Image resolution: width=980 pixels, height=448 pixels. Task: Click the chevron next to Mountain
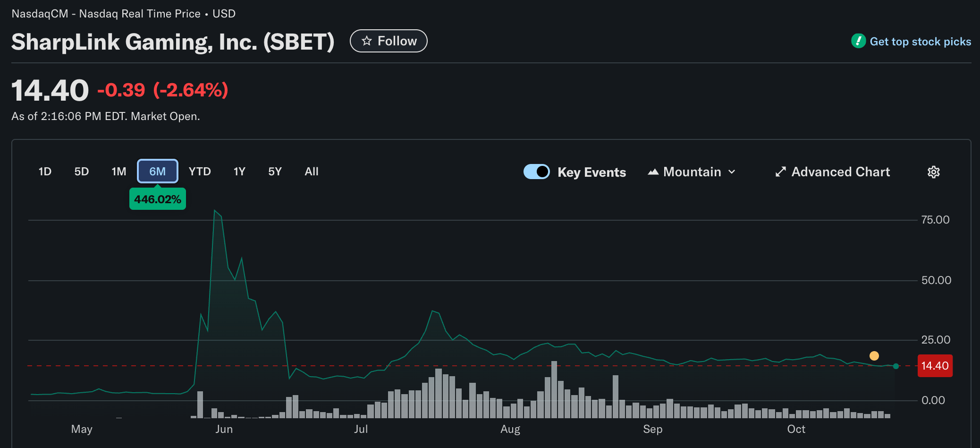[732, 172]
